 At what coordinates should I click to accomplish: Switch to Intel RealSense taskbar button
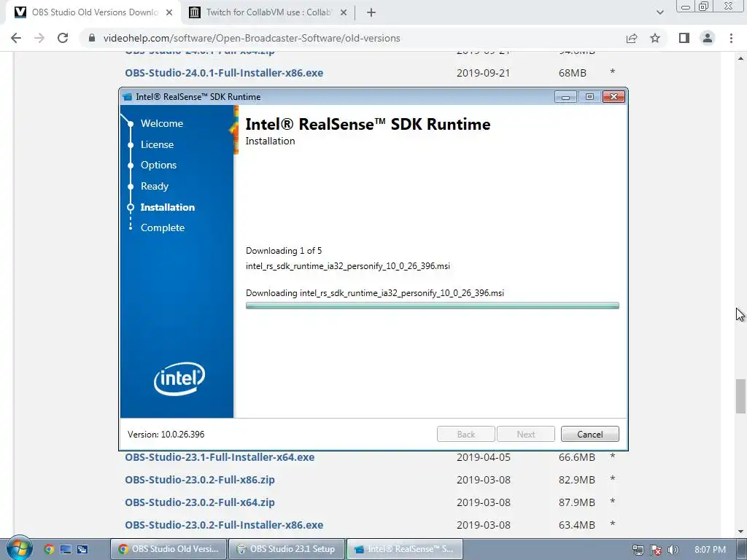404,549
